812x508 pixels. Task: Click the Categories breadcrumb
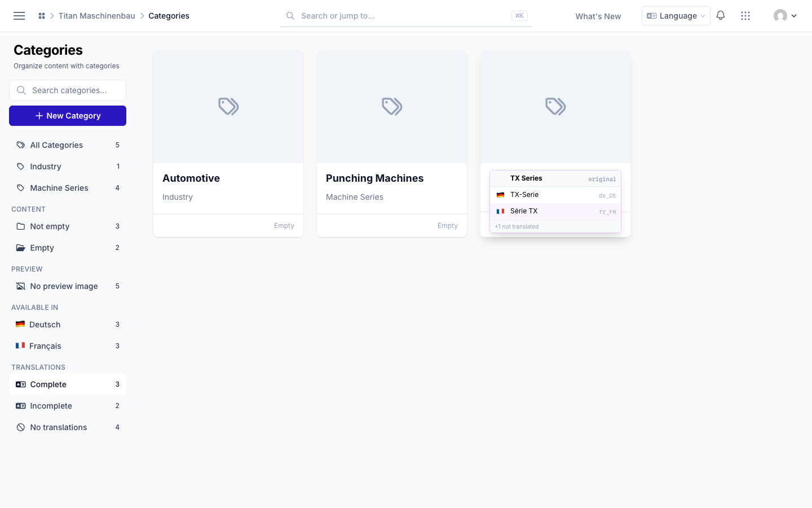click(x=169, y=16)
